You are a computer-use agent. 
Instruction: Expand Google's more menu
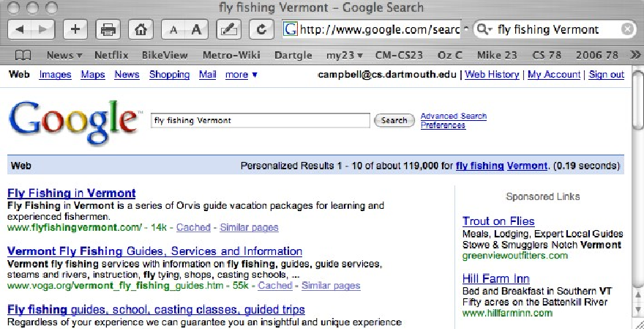pos(241,75)
